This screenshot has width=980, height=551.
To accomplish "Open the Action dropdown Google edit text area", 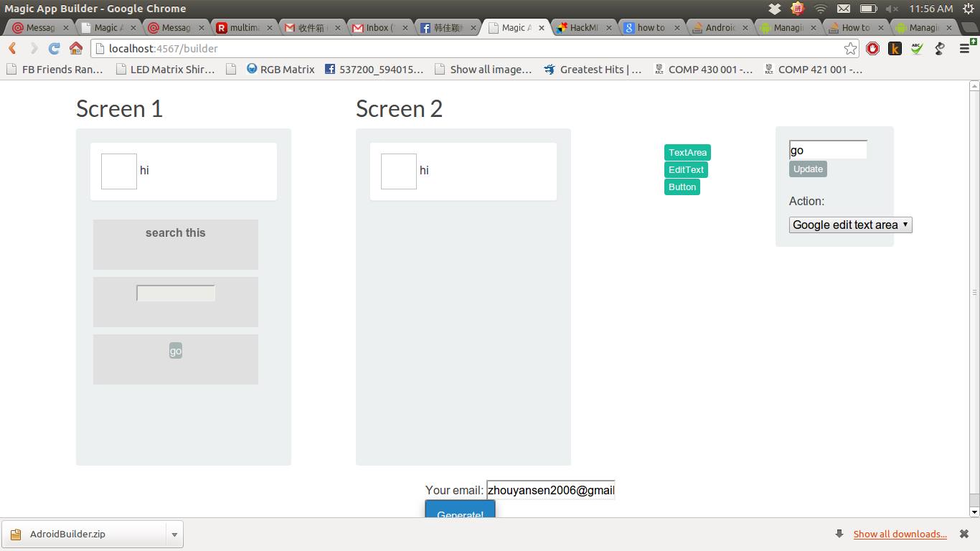I will (x=850, y=225).
